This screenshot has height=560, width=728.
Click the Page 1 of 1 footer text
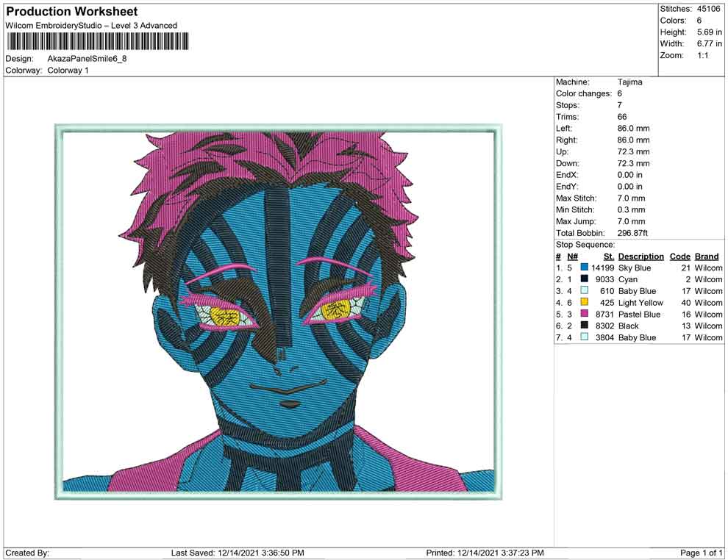[x=702, y=553]
